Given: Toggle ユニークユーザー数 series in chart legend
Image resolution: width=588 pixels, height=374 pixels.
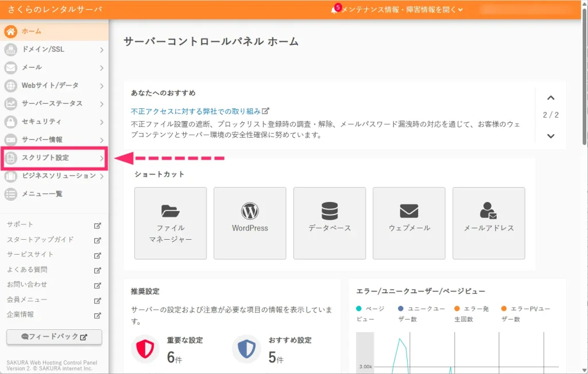Looking at the screenshot, I should [x=421, y=314].
